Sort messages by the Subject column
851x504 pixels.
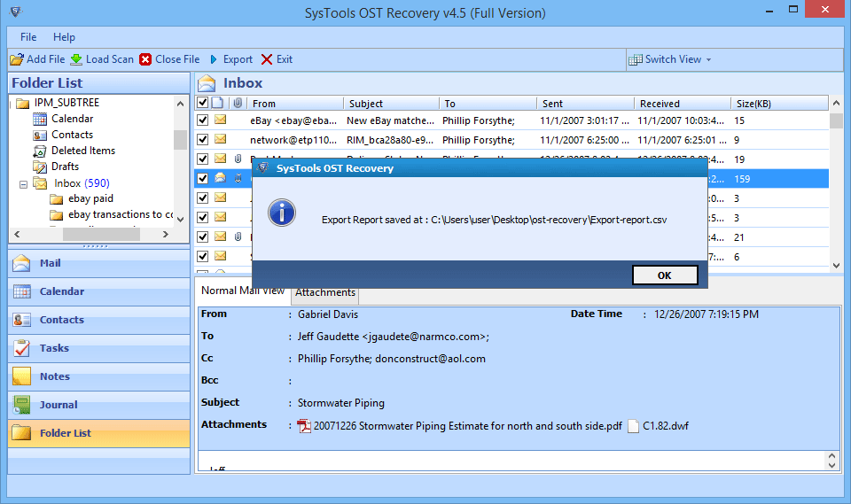click(x=391, y=103)
